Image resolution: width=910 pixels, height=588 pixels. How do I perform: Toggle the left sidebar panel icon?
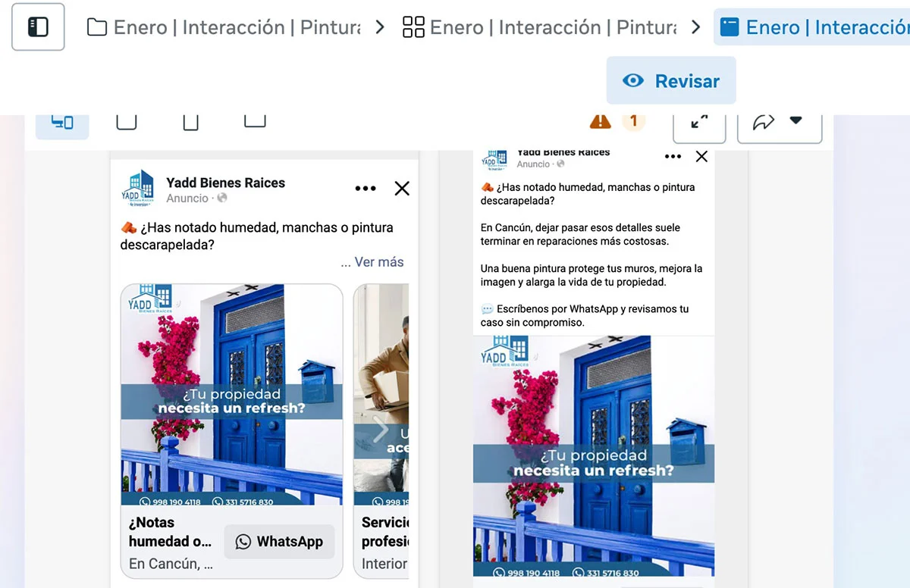[38, 27]
